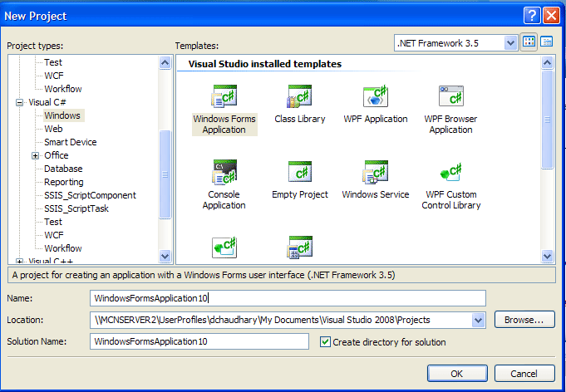Expand the Office tree node
The image size is (566, 392).
point(35,155)
